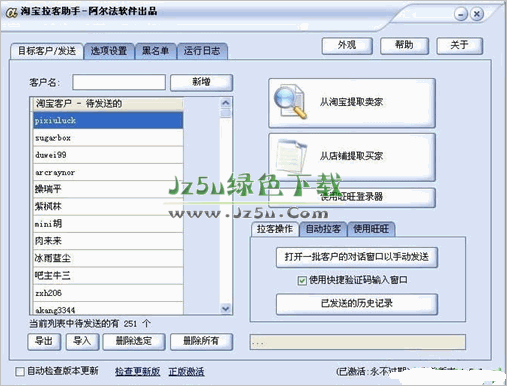Select customer mini胡 in list

pyautogui.click(x=108, y=224)
